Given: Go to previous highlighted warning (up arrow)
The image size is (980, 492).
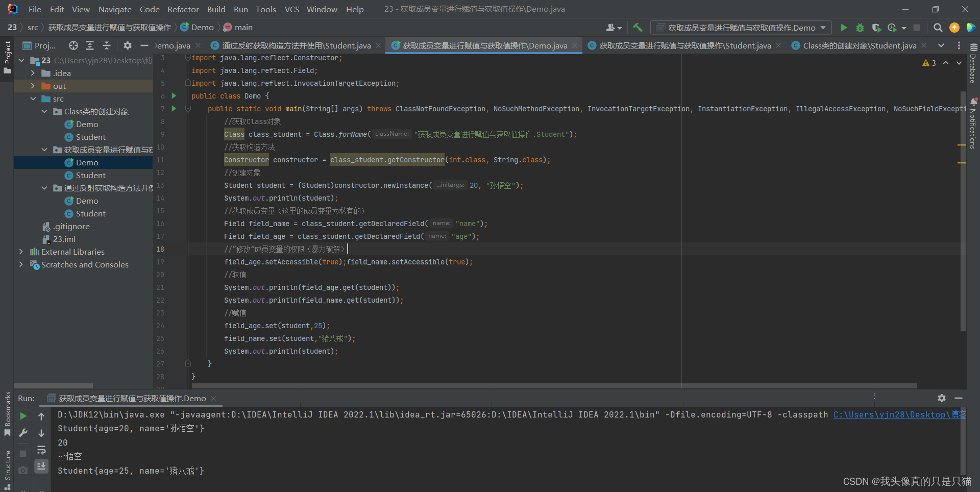Looking at the screenshot, I should point(946,63).
